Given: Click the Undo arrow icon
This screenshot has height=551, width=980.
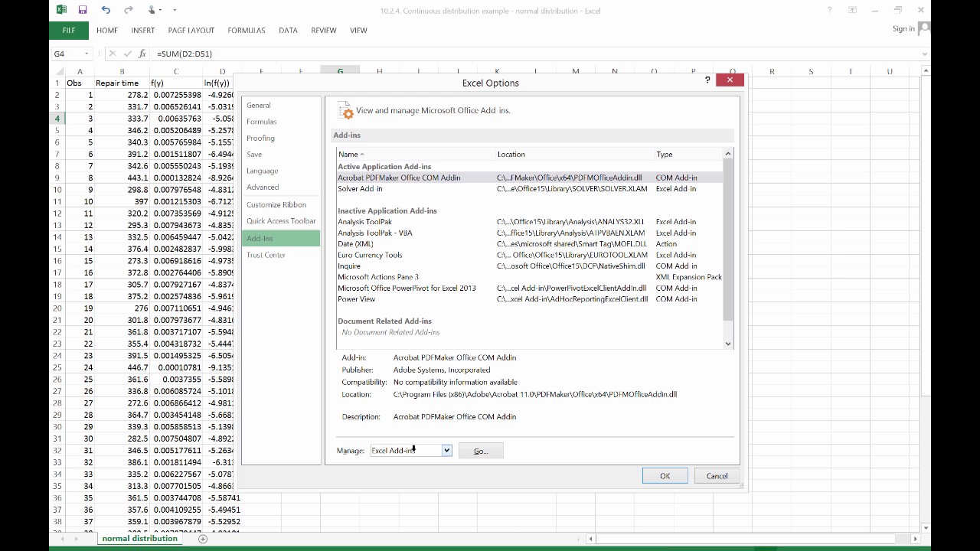Looking at the screenshot, I should (x=106, y=10).
